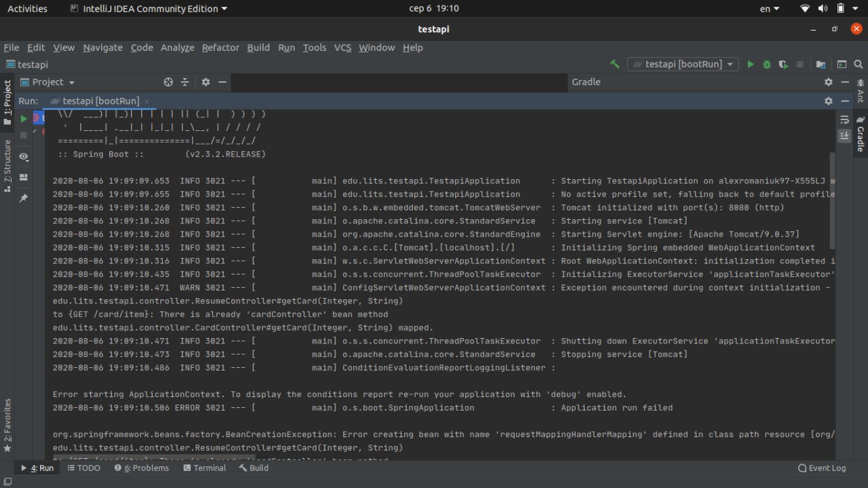The image size is (868, 488).
Task: Click the layout icon in Run panel sidebar
Action: point(24,177)
